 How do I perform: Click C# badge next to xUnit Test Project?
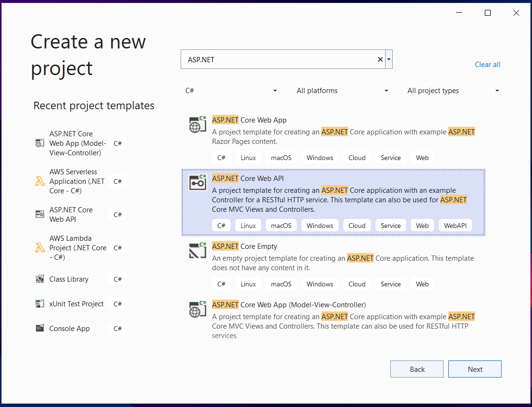[x=117, y=303]
